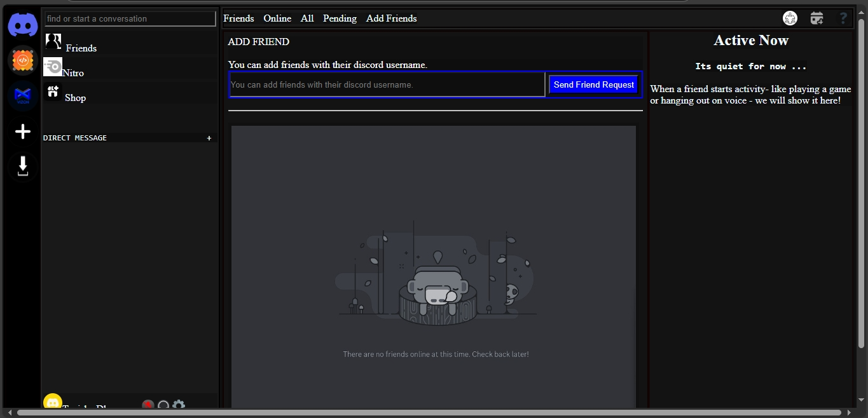Toggle the headphone deafen icon
Viewport: 868px width, 418px height.
163,405
